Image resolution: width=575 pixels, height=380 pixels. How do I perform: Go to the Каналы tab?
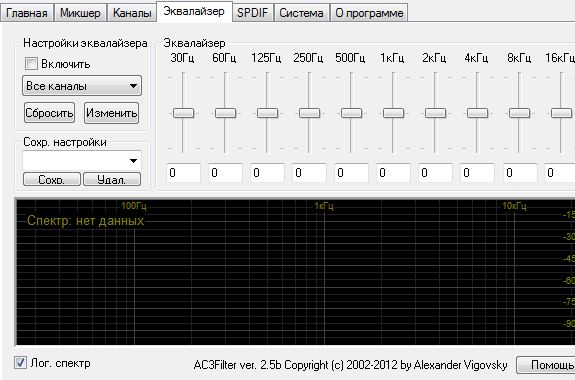pos(132,13)
